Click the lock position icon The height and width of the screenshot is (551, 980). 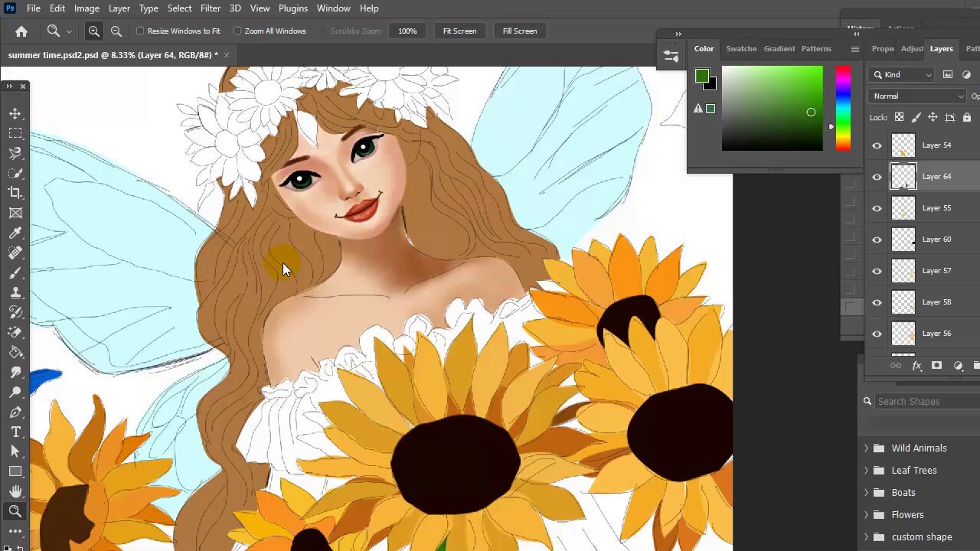coord(933,117)
